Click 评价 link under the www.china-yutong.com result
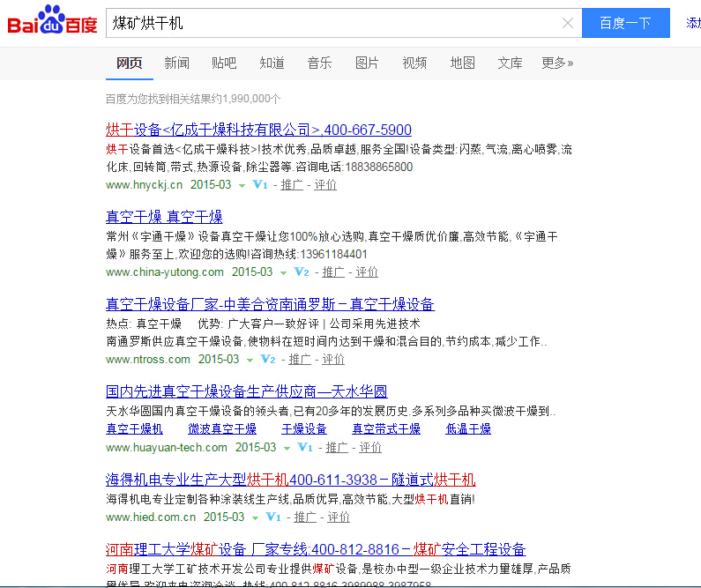The image size is (701, 588). click(367, 272)
